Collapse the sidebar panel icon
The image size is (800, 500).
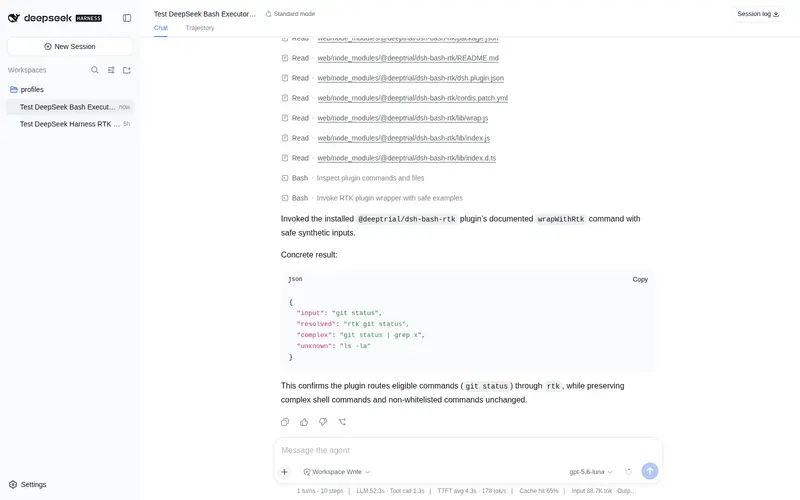[x=127, y=18]
